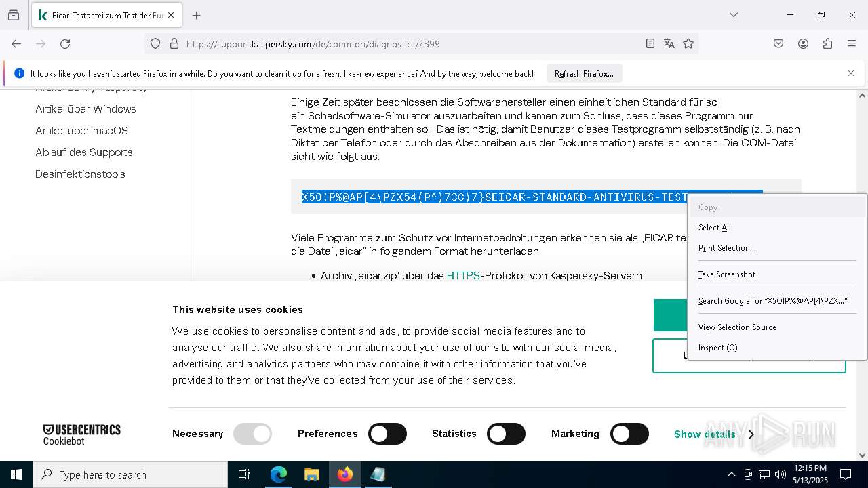
Task: Toggle Marketing cookies switch
Action: pyautogui.click(x=629, y=434)
